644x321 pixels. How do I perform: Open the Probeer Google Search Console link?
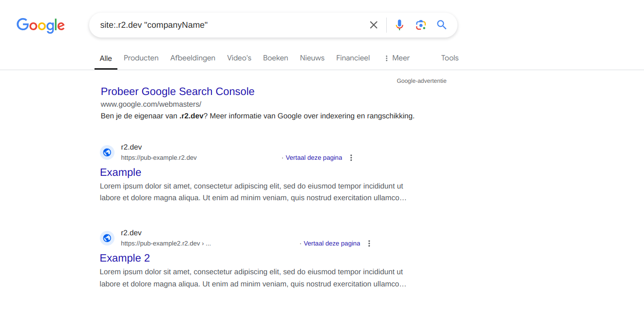177,92
